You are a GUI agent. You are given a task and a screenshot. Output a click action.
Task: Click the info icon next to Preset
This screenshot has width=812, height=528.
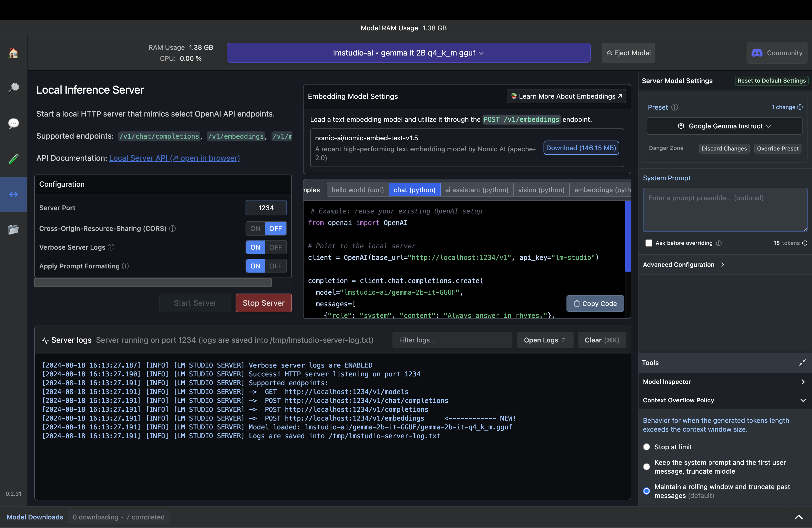674,107
